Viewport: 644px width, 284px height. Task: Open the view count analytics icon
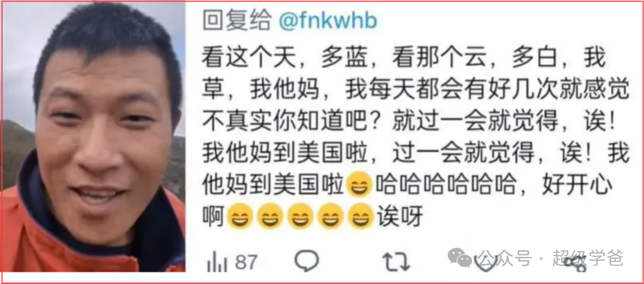coord(216,262)
